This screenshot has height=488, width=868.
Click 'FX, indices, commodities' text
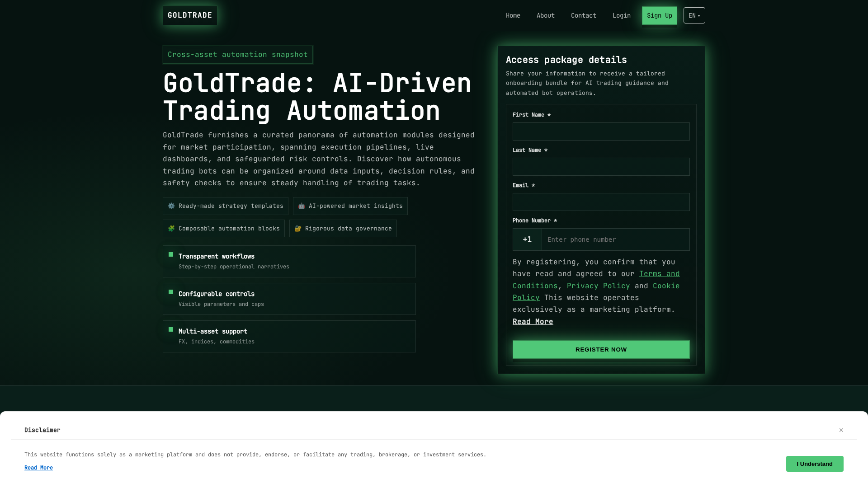pyautogui.click(x=217, y=342)
